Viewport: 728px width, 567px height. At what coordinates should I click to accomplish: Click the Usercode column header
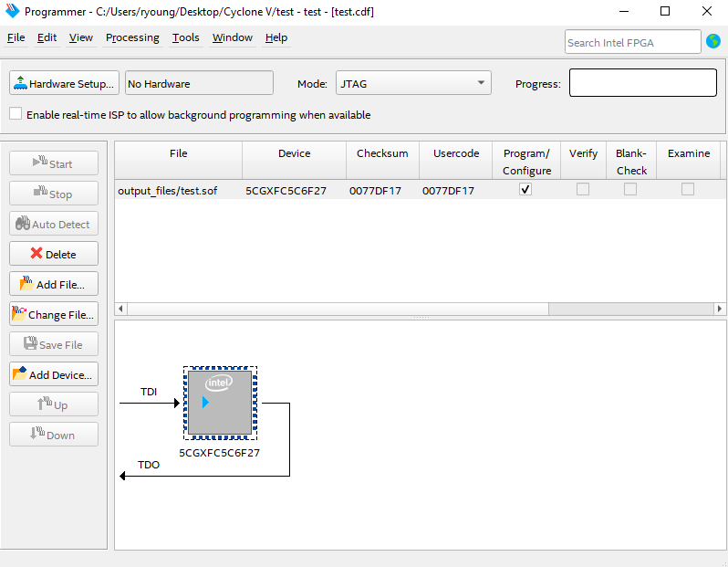456,161
